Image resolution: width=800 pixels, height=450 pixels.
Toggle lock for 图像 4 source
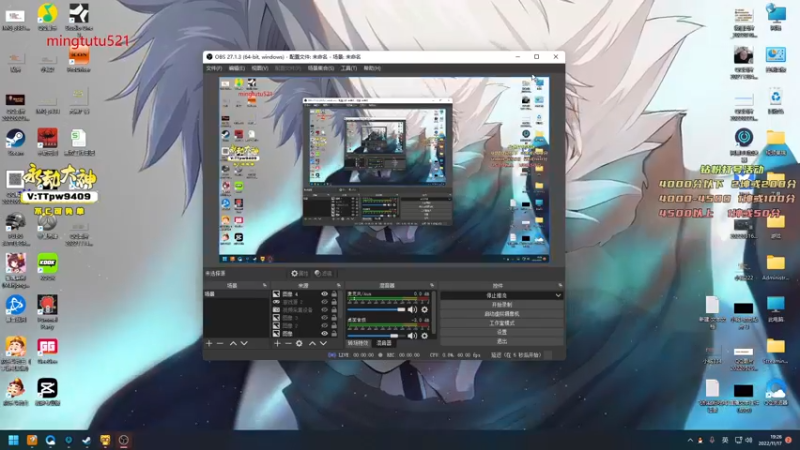[x=334, y=294]
